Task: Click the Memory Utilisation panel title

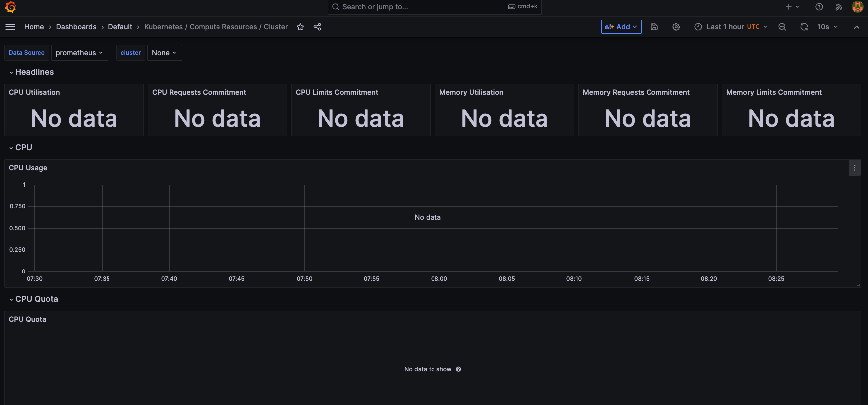Action: pyautogui.click(x=471, y=92)
